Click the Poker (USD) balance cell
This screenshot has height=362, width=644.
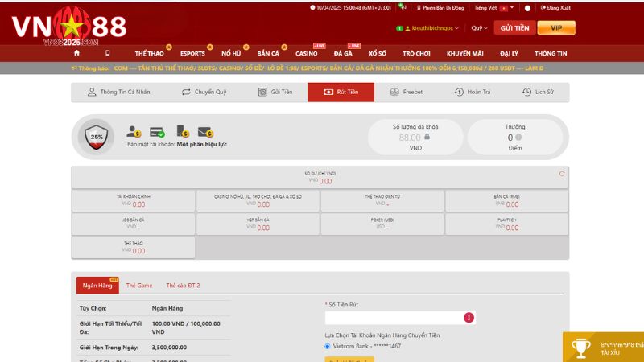pyautogui.click(x=382, y=224)
